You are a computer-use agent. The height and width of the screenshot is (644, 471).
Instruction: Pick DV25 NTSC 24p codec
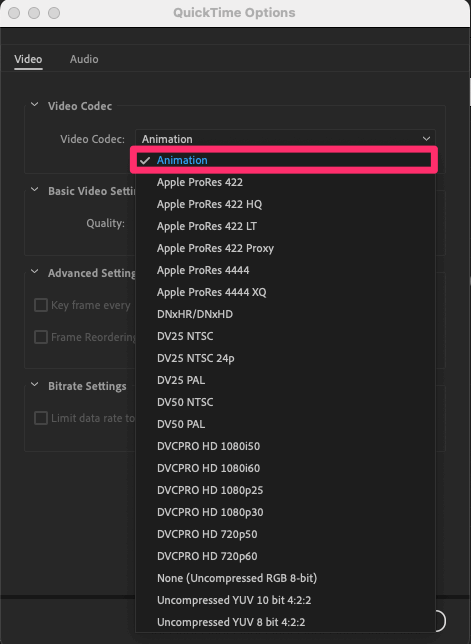(285, 358)
